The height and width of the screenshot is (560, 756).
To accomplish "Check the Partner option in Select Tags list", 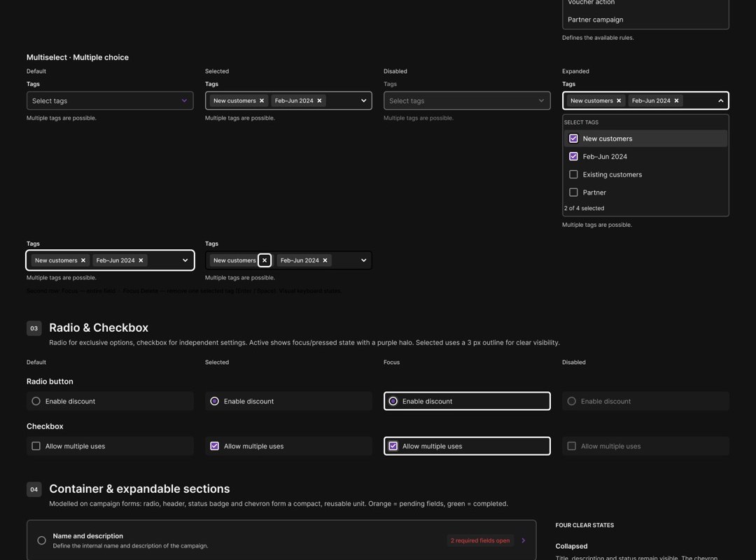I will pyautogui.click(x=573, y=192).
